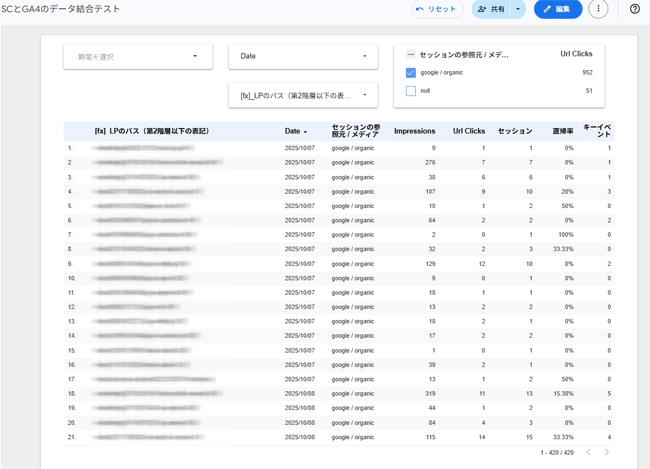Screen dimensions: 650x469
Task: Sort by キーイベント column header
Action: (597, 131)
